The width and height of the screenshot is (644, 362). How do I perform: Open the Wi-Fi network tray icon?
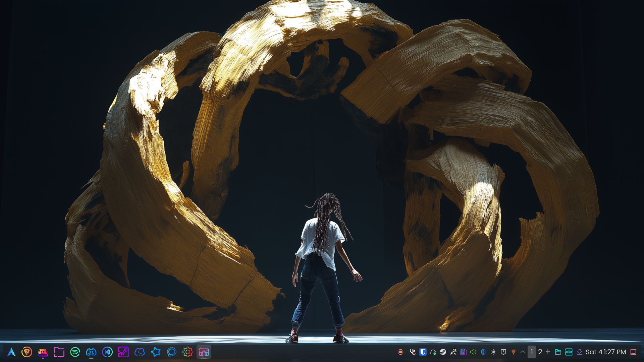pos(514,352)
